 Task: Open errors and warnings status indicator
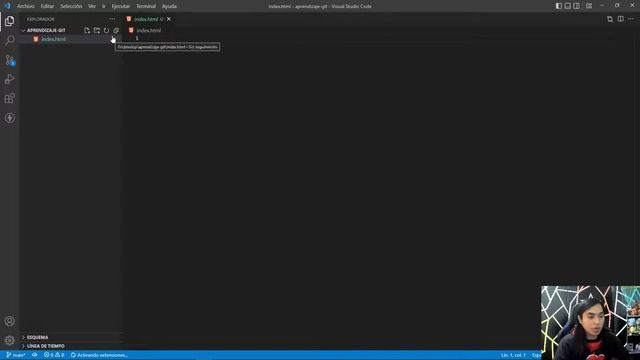tap(54, 355)
